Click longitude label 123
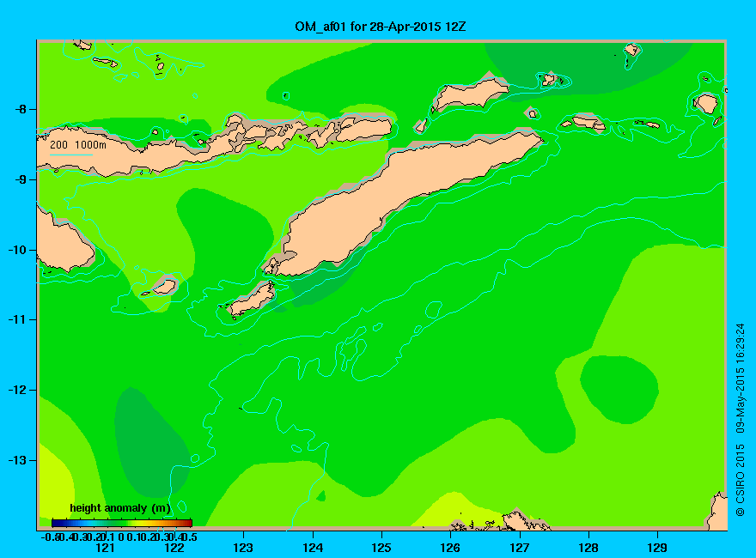The image size is (756, 558). [243, 548]
